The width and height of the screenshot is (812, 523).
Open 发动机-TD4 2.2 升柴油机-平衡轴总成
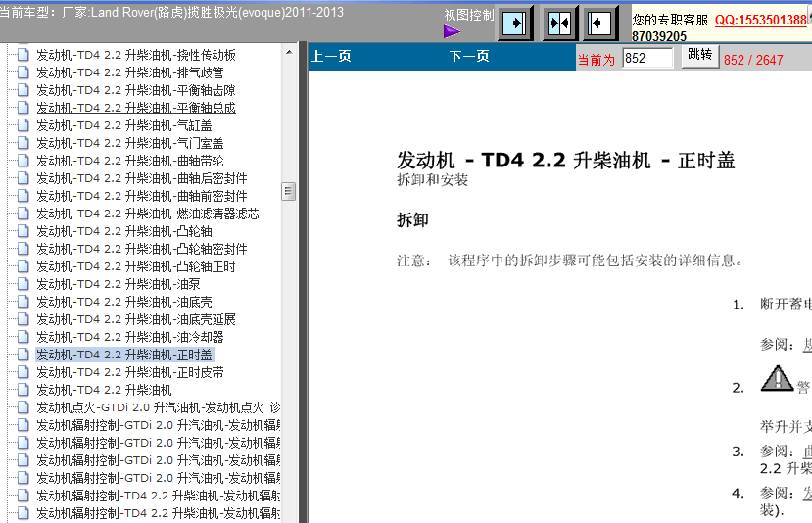(136, 108)
